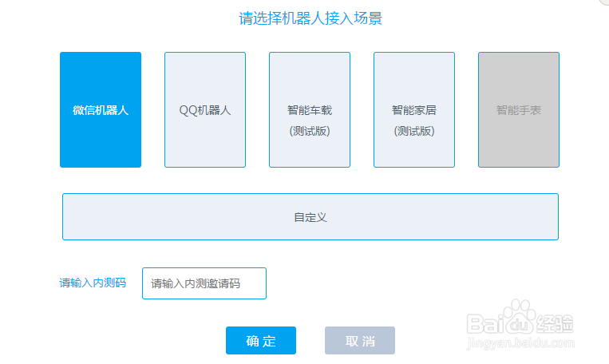
Task: Click the greyed 智能手表 card
Action: pos(519,110)
